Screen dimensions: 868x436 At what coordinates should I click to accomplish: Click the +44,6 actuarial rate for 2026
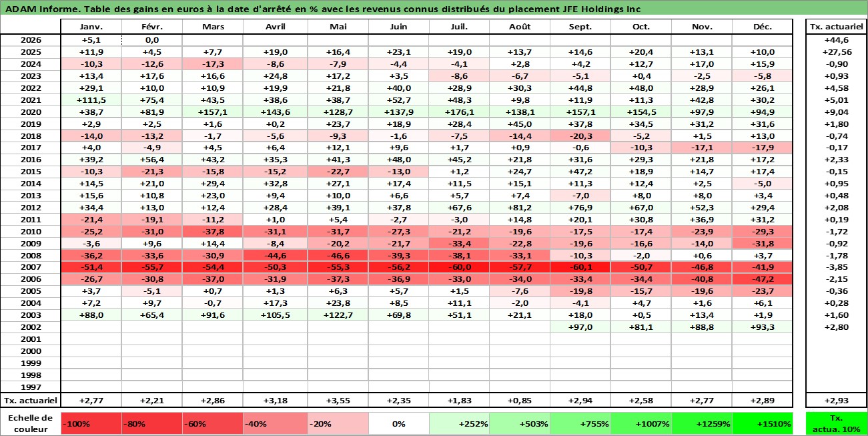[x=837, y=40]
